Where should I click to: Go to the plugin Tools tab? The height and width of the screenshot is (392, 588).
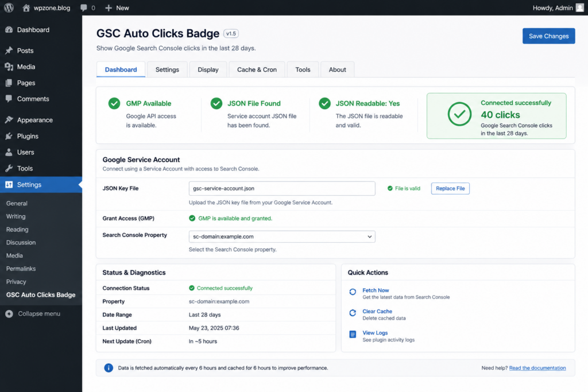click(x=303, y=69)
